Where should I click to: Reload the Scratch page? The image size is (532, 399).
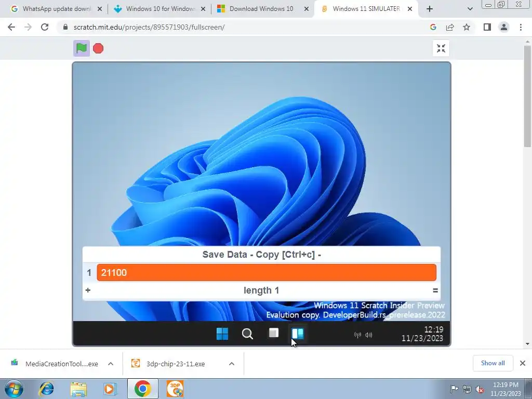pyautogui.click(x=45, y=27)
